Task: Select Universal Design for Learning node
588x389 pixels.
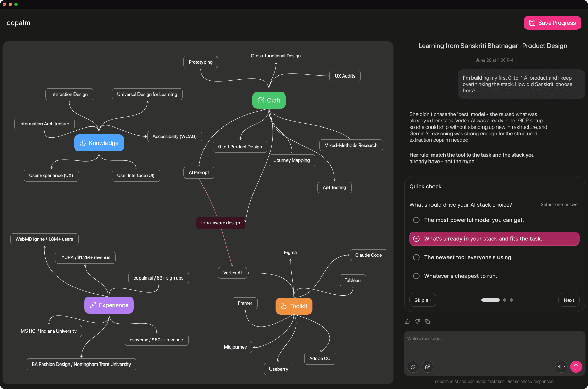Action: (147, 94)
